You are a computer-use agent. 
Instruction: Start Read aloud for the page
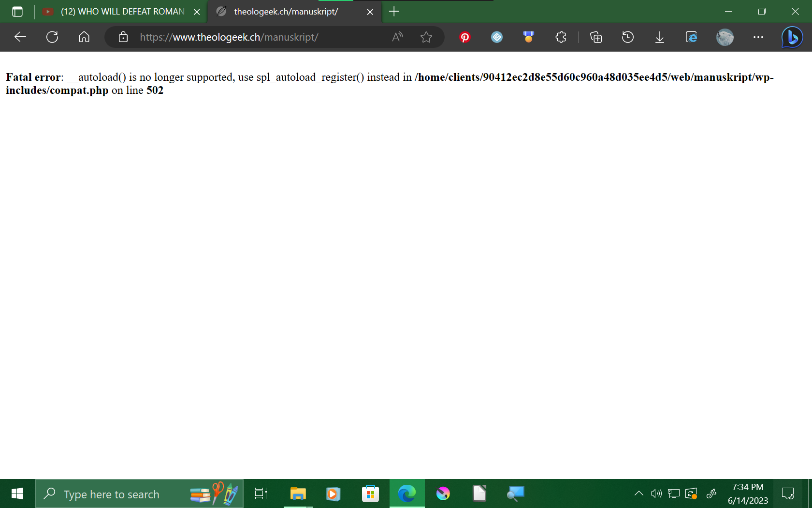click(x=397, y=37)
